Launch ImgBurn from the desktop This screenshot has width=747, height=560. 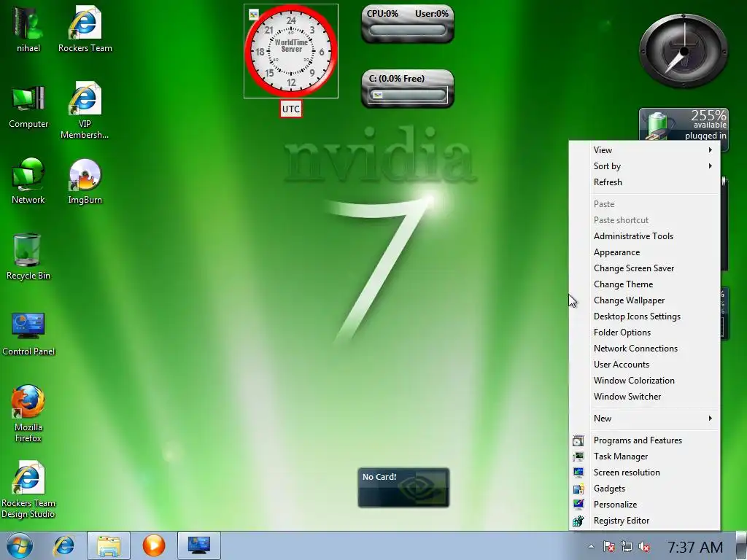(85, 181)
